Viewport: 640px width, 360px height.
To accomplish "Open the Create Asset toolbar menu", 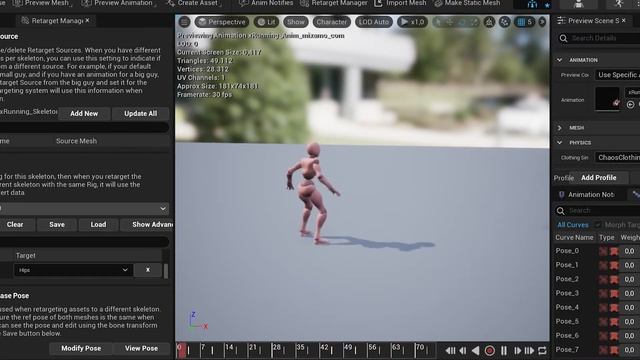I will (194, 3).
